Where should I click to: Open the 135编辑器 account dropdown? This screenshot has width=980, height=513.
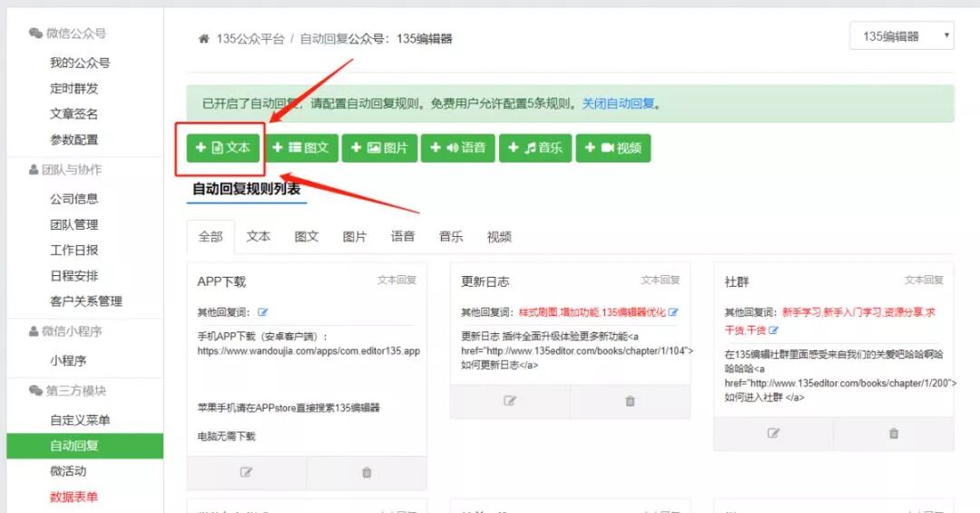pos(901,36)
